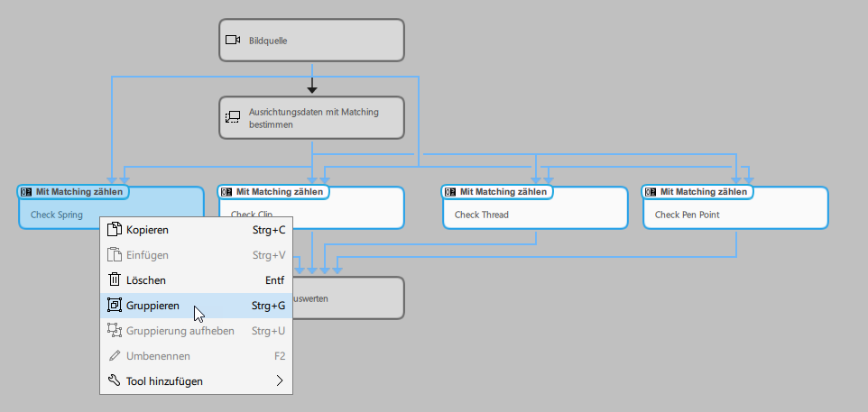This screenshot has width=868, height=412.
Task: Choose Löschen from the context menu
Action: [146, 280]
